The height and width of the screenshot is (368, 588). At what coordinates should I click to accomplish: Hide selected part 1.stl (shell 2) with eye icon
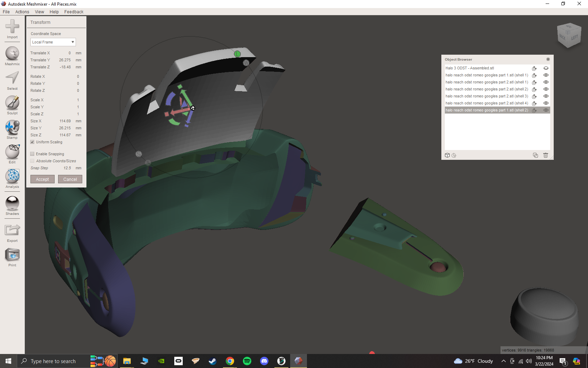pos(546,110)
